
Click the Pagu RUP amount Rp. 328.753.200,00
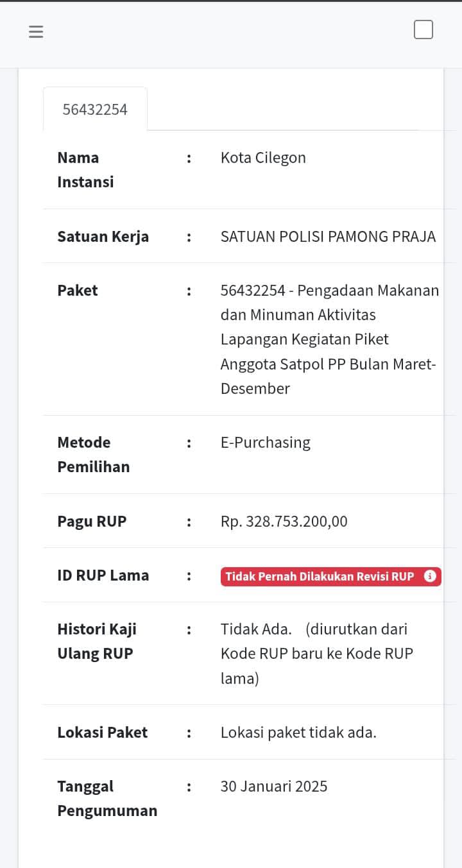click(x=284, y=522)
